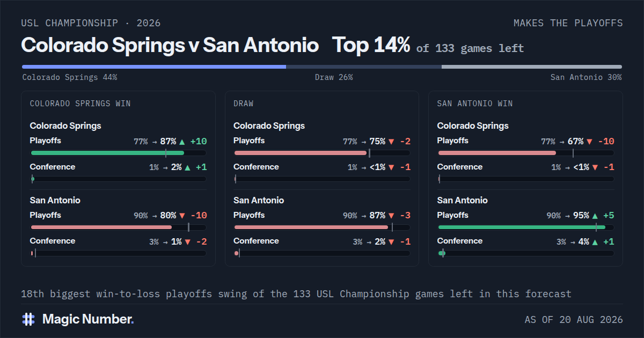The width and height of the screenshot is (644, 338).
Task: Select the COLORADO SPRINGS WIN panel header
Action: click(80, 104)
